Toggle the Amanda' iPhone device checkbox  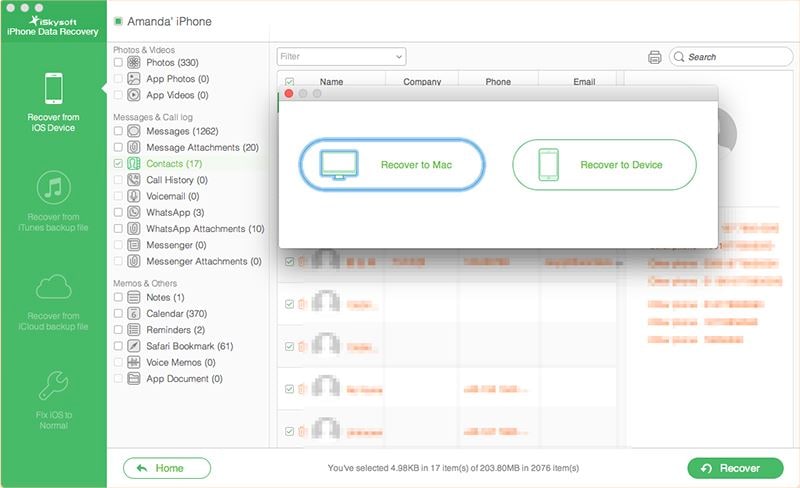118,21
